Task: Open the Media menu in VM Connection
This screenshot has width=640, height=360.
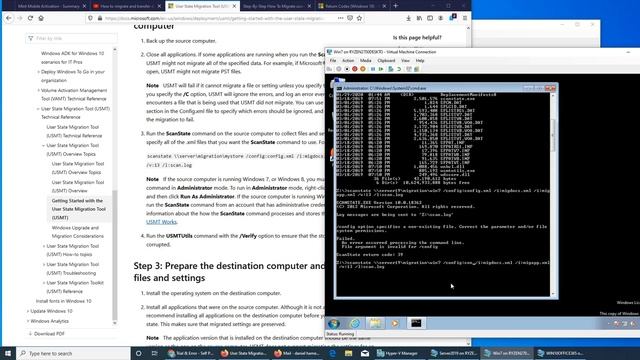Action: [365, 60]
